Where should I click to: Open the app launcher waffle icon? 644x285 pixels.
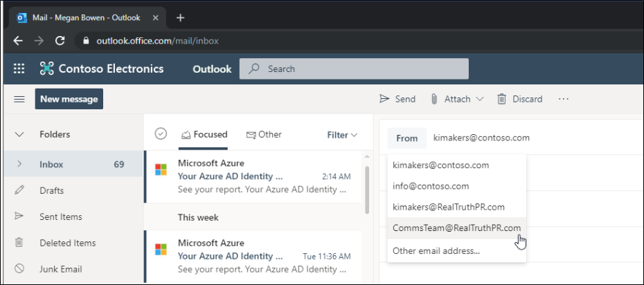[19, 68]
